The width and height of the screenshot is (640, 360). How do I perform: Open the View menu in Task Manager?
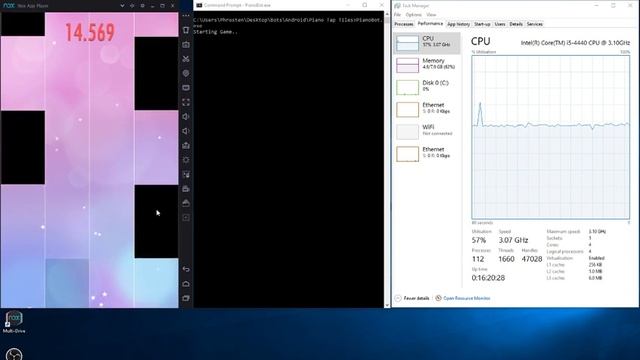point(431,15)
